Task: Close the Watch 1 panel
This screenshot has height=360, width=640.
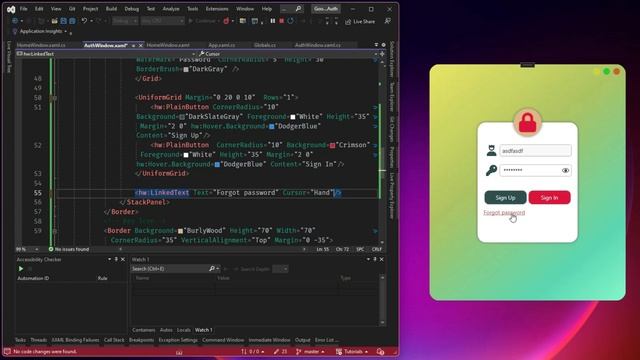Action: 382,260
